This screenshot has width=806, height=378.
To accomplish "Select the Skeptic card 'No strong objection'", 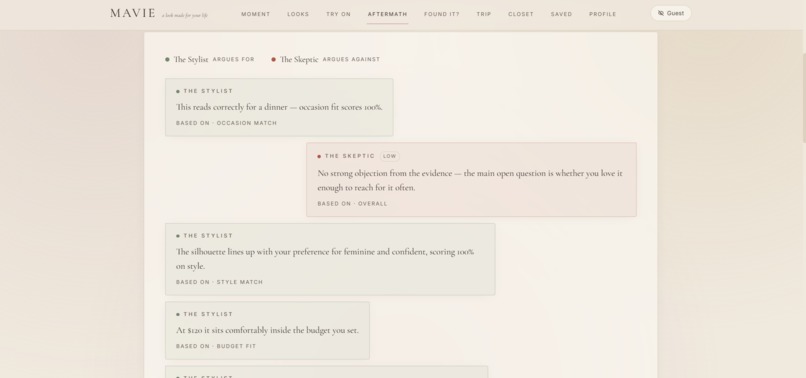I will pos(471,179).
